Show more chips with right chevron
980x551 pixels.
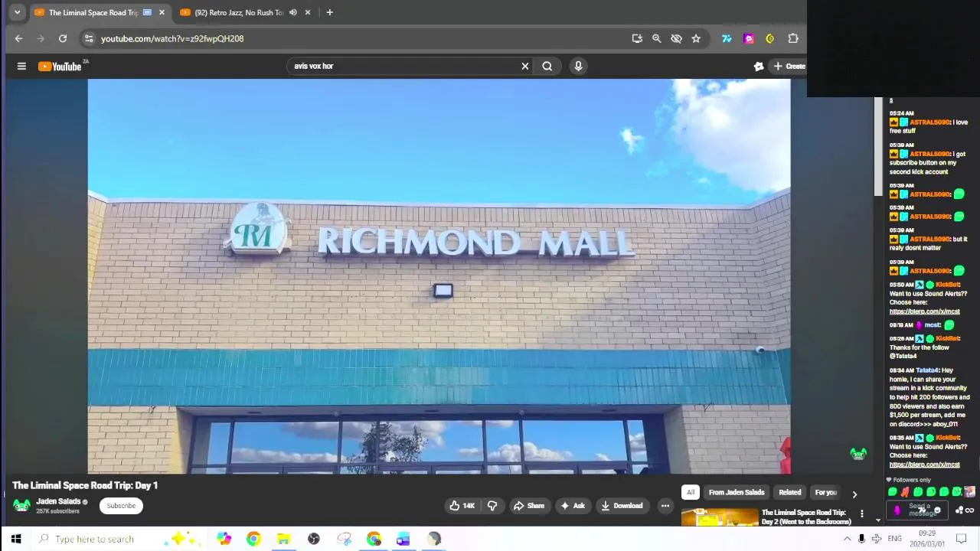click(x=854, y=494)
